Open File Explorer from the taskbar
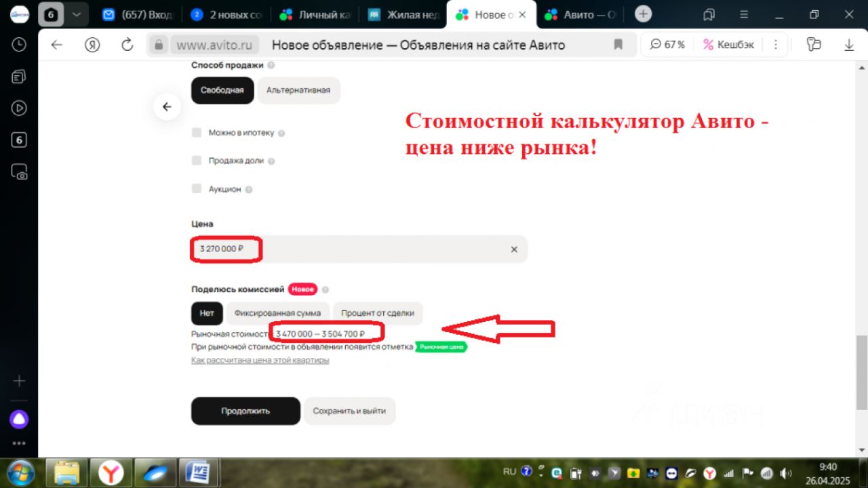Viewport: 868px width, 488px height. (67, 472)
